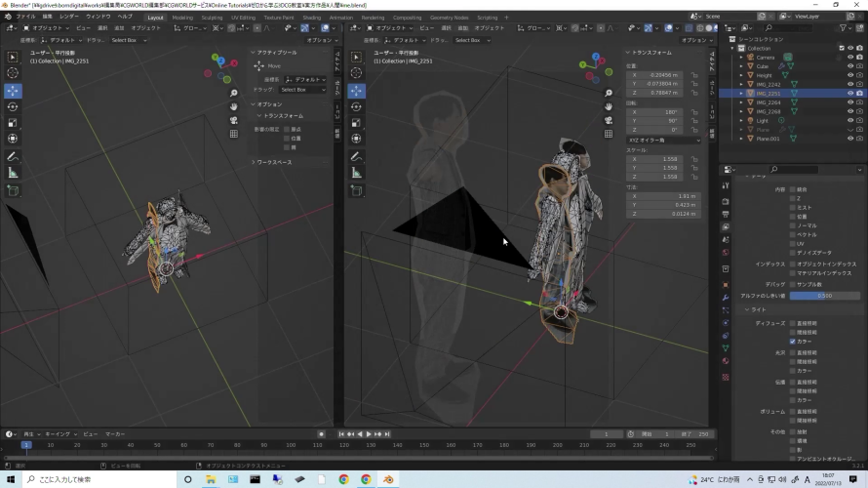
Task: Open the UV Editing workspace tab
Action: pyautogui.click(x=243, y=18)
